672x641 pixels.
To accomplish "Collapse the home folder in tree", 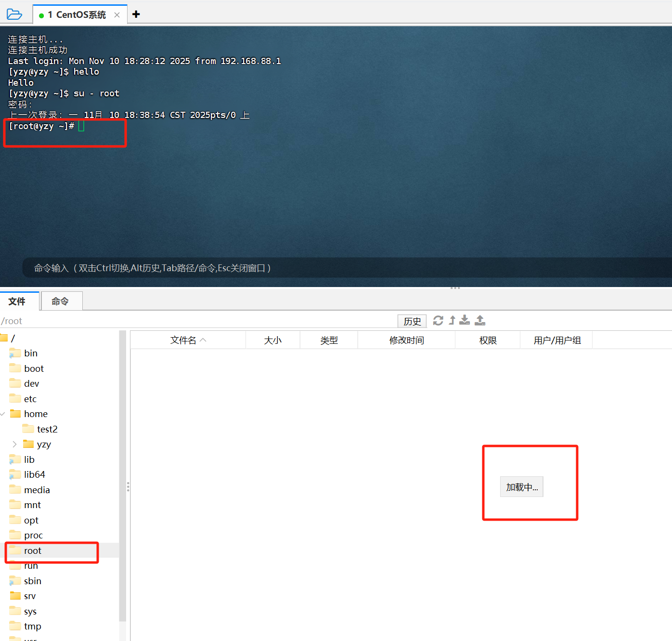I will 3,414.
